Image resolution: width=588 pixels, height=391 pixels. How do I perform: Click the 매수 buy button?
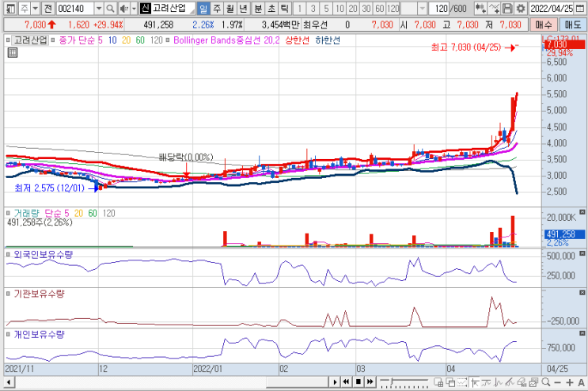tap(544, 25)
